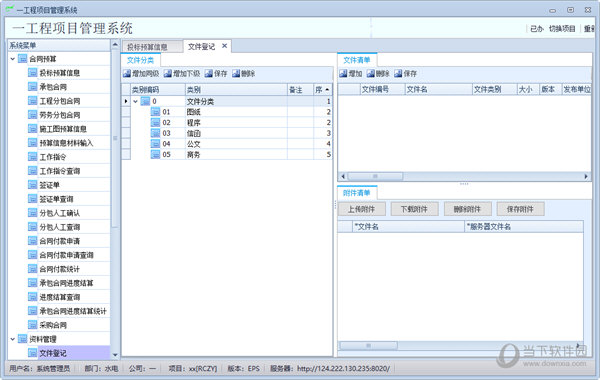Click the *服务器文件名 column header

(524, 227)
